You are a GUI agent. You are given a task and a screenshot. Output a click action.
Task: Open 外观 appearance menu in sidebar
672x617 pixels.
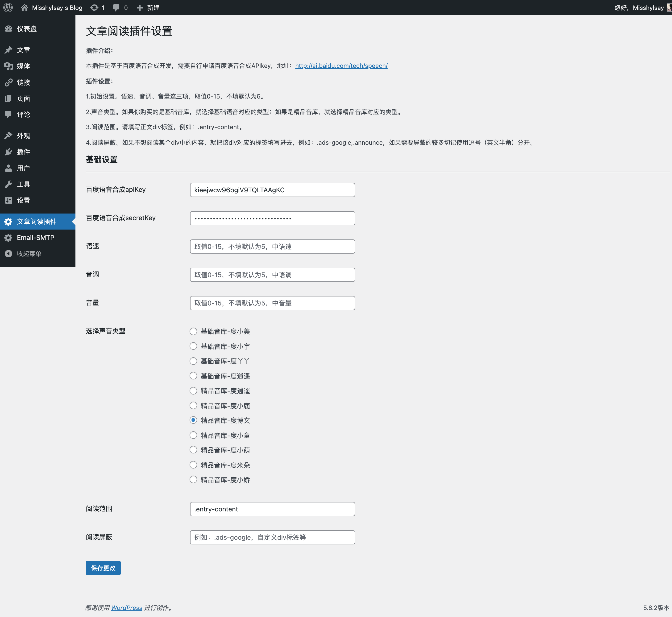[x=23, y=136]
